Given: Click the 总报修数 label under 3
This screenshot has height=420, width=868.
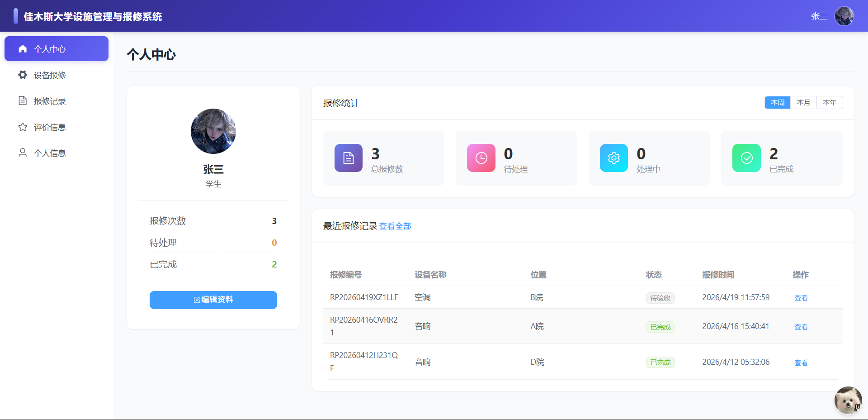Looking at the screenshot, I should (x=387, y=169).
